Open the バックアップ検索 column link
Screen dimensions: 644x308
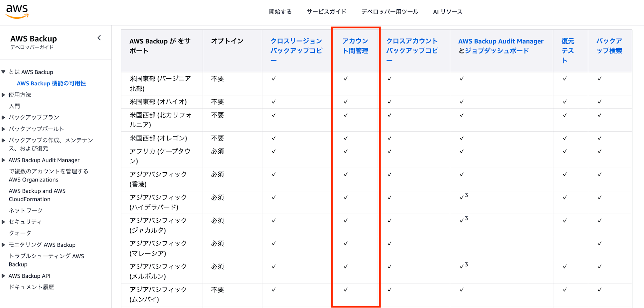[x=609, y=46]
